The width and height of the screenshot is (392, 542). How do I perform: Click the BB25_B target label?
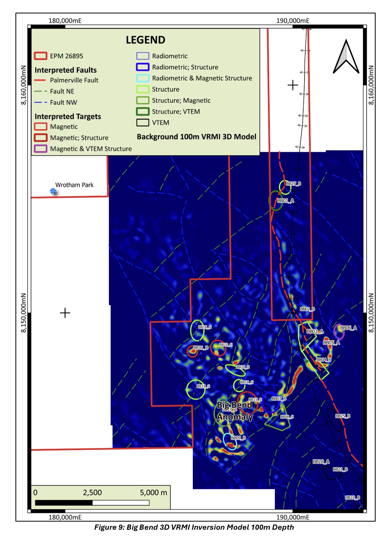[343, 416]
